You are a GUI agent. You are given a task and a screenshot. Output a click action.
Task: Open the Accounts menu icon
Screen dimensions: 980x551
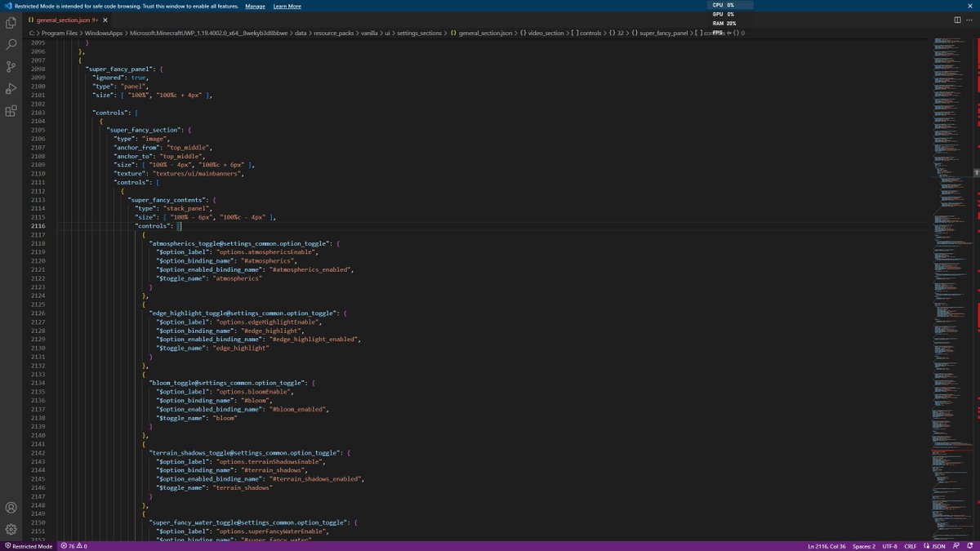[11, 508]
